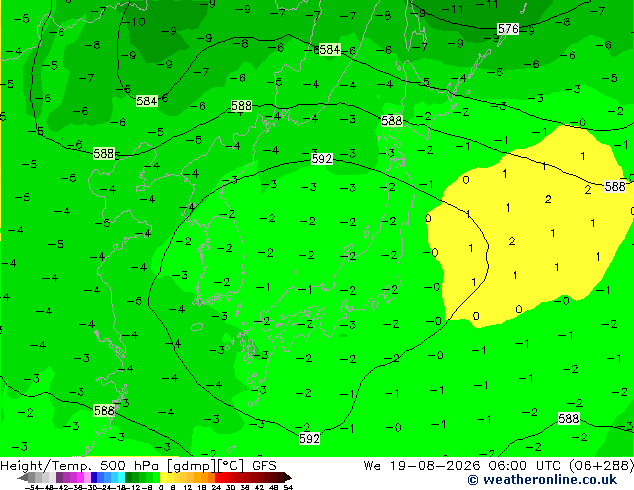This screenshot has height=490, width=634.
Task: Select the upper 592 contour label
Action: (322, 158)
